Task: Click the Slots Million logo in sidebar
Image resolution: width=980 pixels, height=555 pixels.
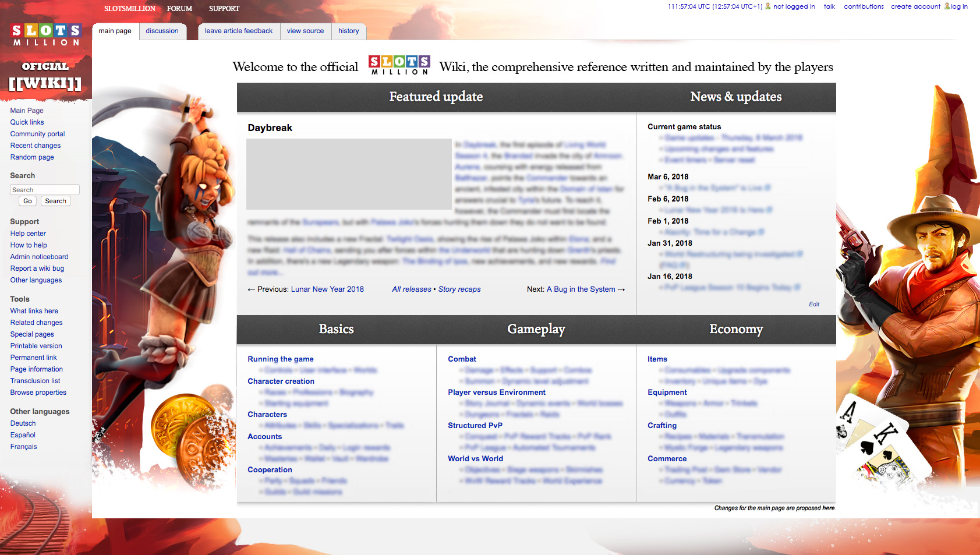Action: (x=46, y=35)
